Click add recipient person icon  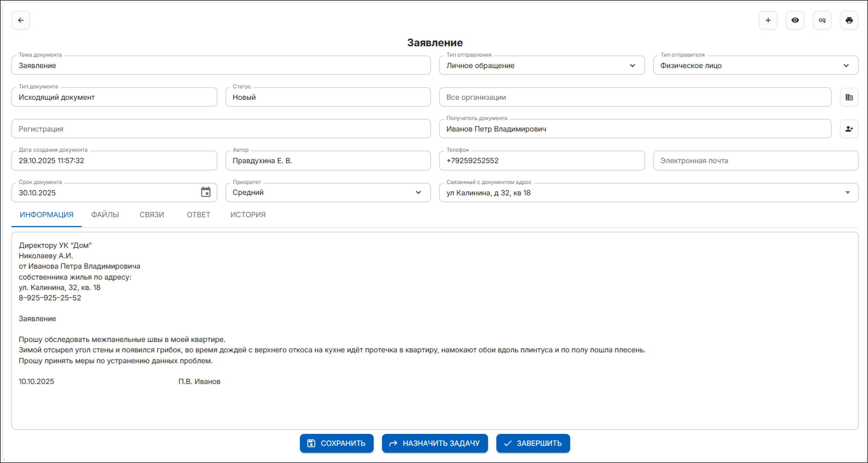point(849,129)
